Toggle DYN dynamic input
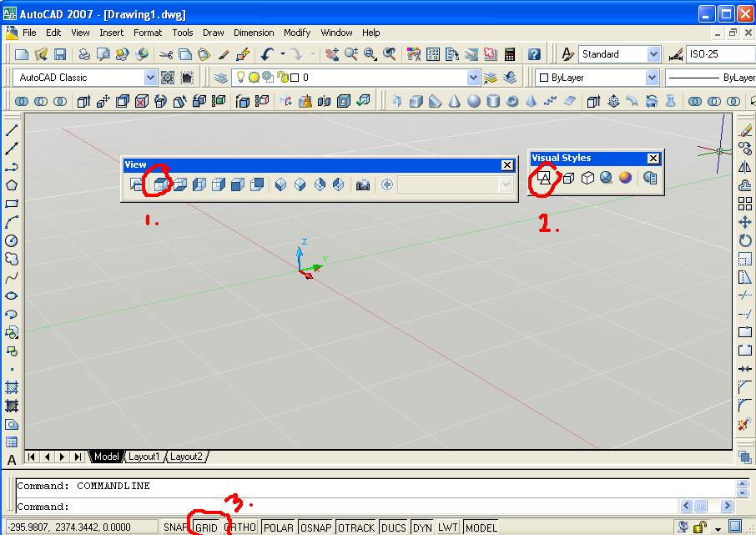This screenshot has height=535, width=756. [422, 527]
